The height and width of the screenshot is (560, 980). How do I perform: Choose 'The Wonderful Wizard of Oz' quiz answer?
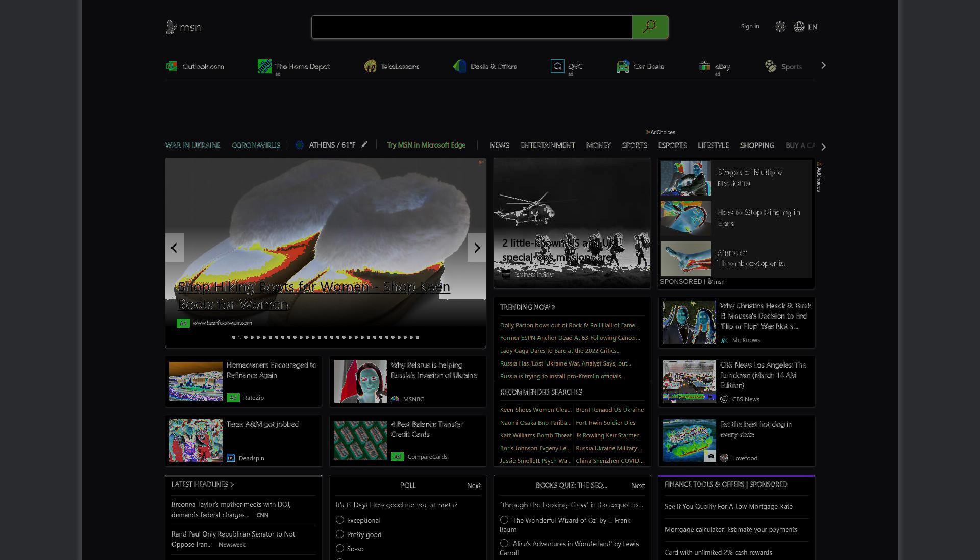coord(504,520)
